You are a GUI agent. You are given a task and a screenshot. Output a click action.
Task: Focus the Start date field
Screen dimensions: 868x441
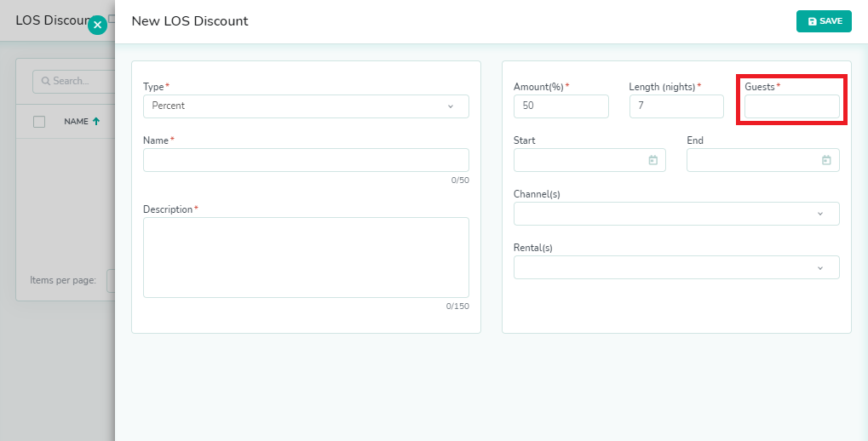(589, 160)
